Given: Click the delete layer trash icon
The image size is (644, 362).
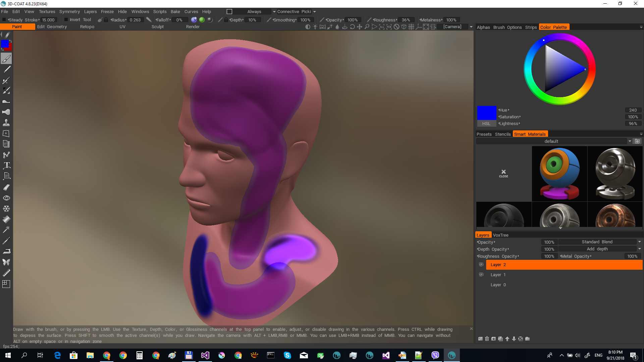Looking at the screenshot, I should (487, 339).
